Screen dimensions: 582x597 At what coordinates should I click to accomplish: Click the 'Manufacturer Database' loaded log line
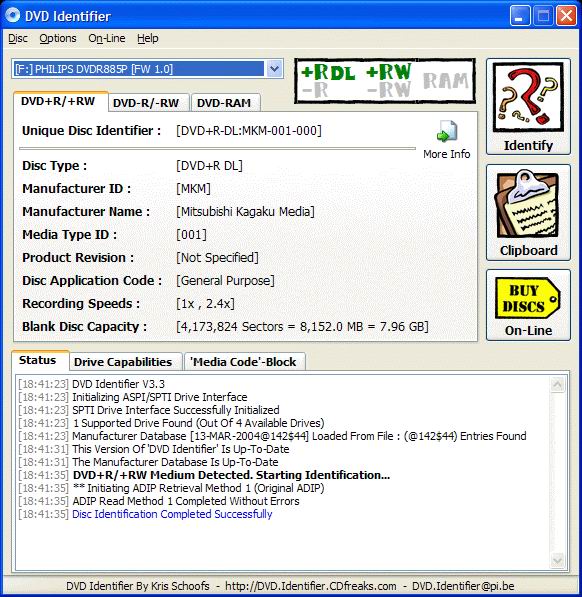tap(299, 436)
